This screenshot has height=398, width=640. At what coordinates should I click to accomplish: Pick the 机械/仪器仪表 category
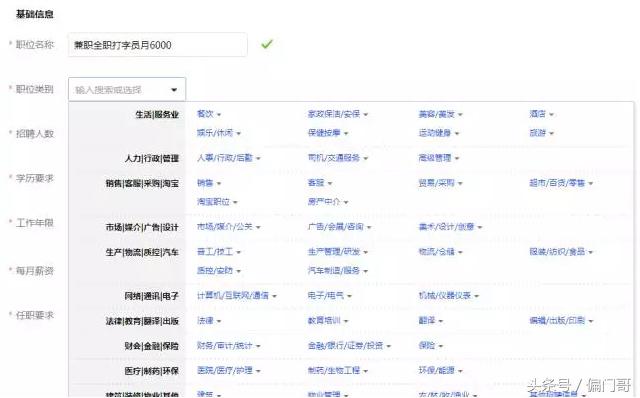tap(448, 296)
